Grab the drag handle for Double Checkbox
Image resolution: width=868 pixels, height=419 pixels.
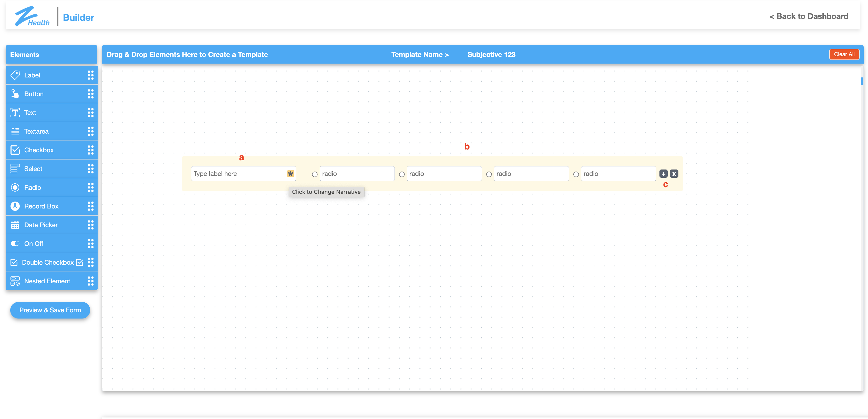point(91,262)
